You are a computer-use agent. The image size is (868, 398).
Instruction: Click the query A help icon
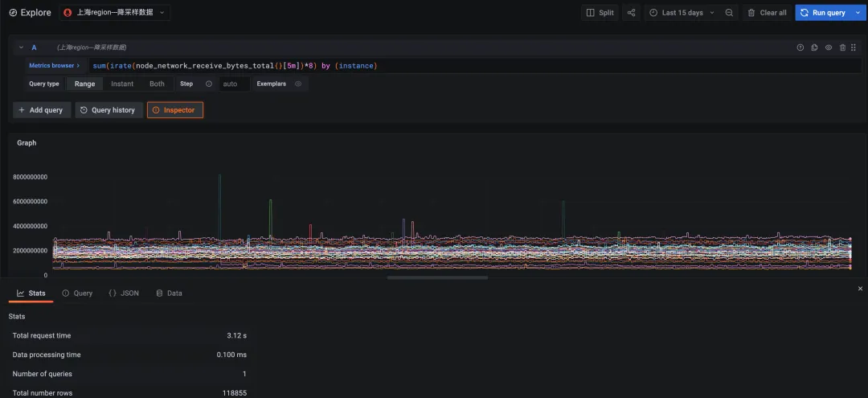(800, 47)
